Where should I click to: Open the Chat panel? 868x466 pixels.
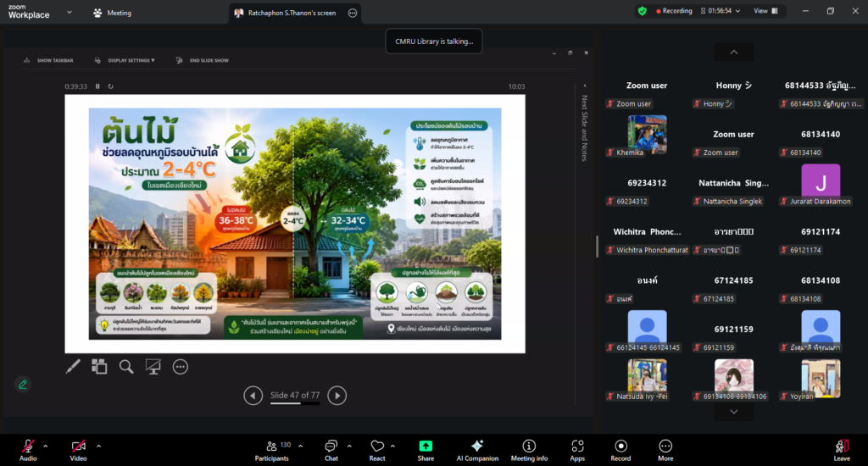331,450
